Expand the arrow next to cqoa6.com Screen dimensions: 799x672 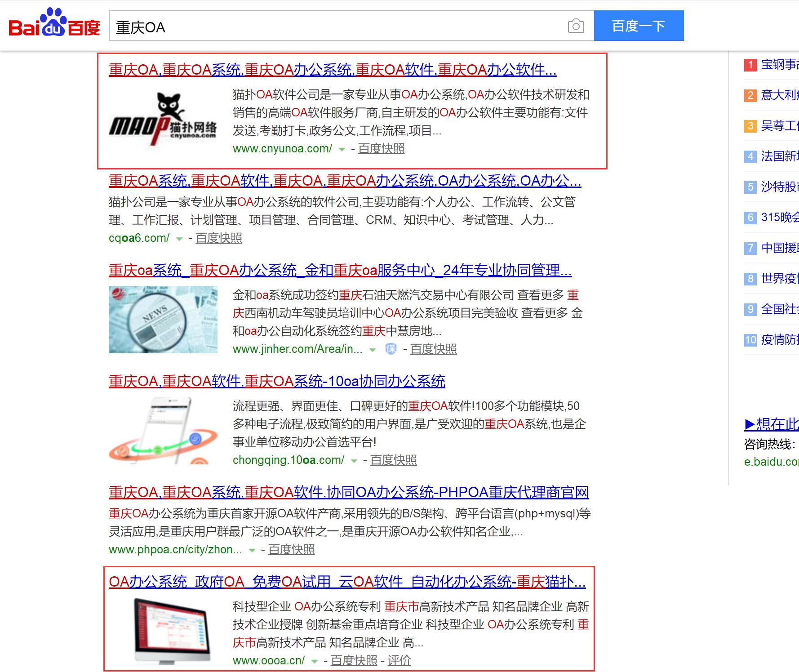179,239
